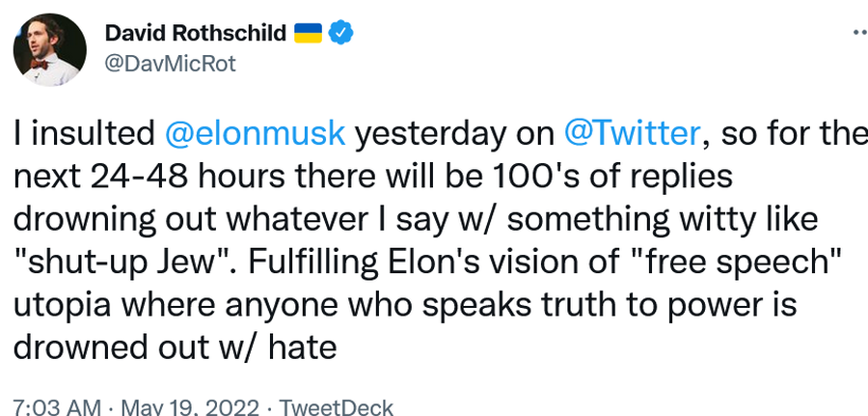
Task: Open the @DavMicRot handle link
Action: 168,64
